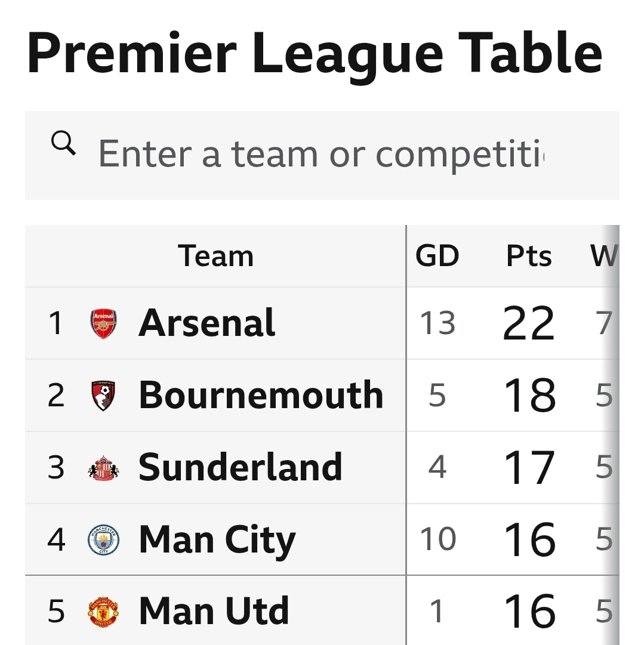Screen dimensions: 644x645
Task: Click the Pts column header
Action: (529, 257)
